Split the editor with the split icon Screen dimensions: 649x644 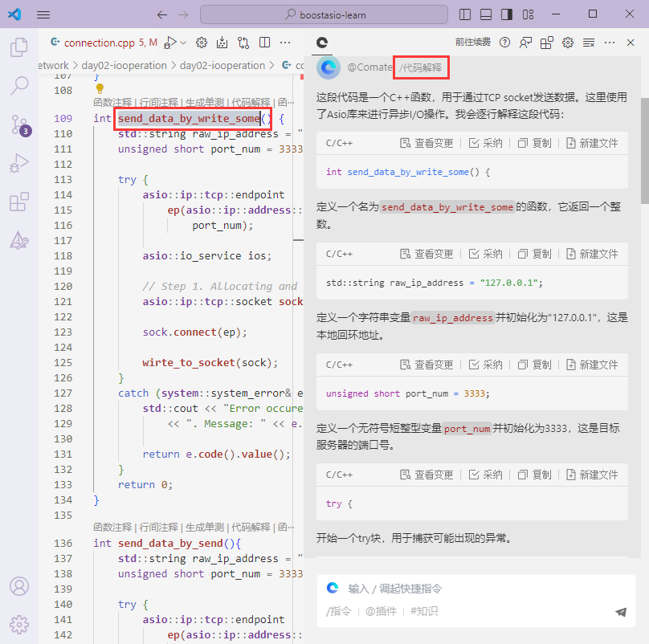pyautogui.click(x=264, y=43)
